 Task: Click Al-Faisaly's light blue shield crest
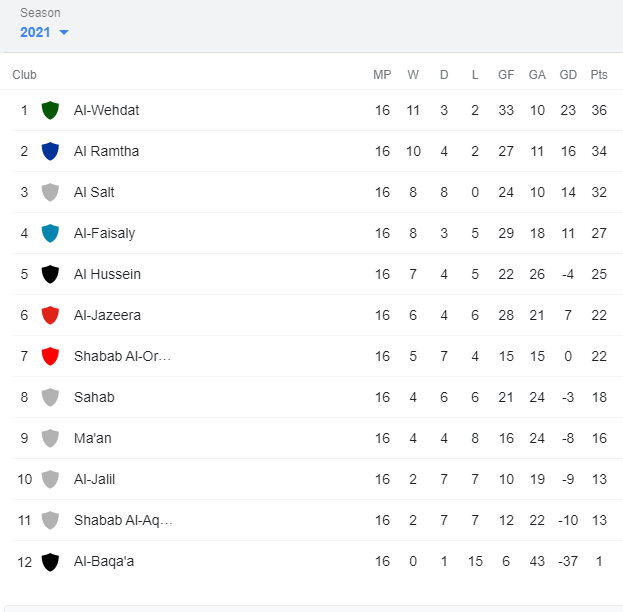click(x=50, y=233)
